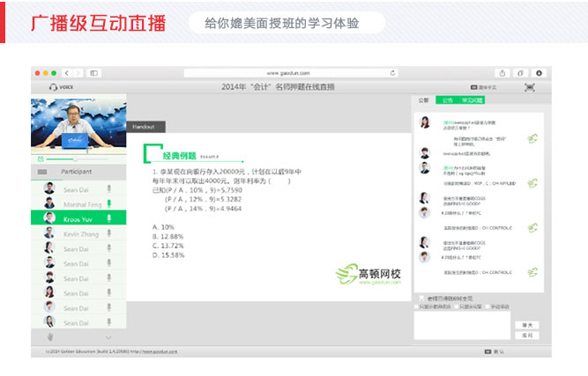Toggle Marshal Feng's green microphone

(109, 203)
